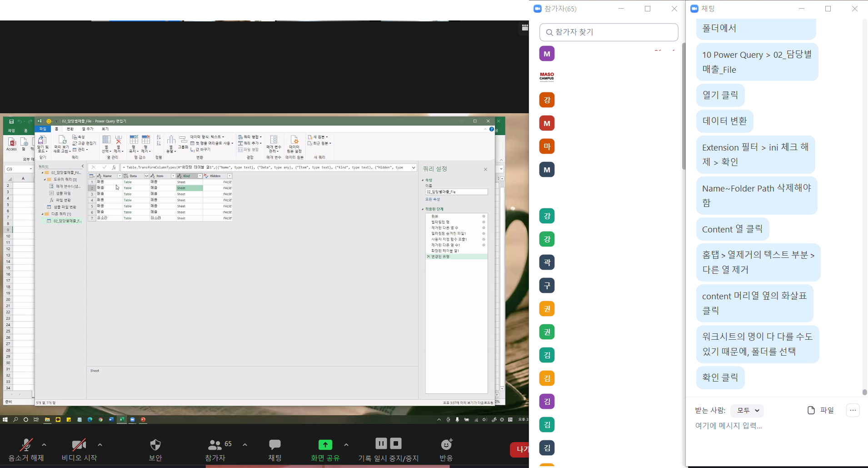The height and width of the screenshot is (468, 868).
Task: Open the 받는 사람 모두 recipient dropdown
Action: [x=747, y=410]
